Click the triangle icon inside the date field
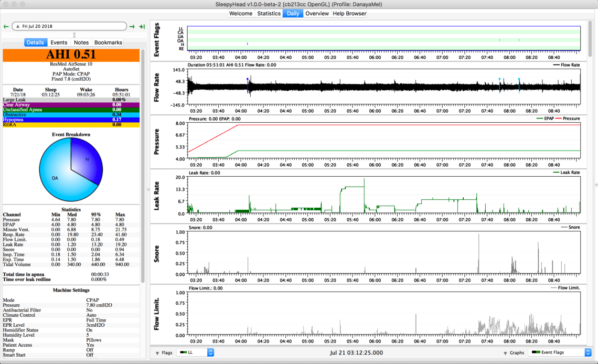Image resolution: width=598 pixels, height=364 pixels. pyautogui.click(x=17, y=26)
